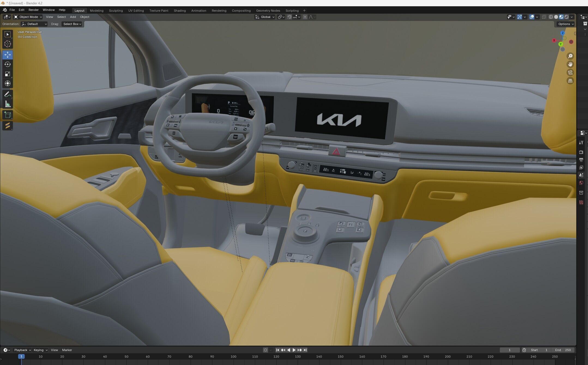Image resolution: width=588 pixels, height=365 pixels.
Task: Open the Object Mode dropdown
Action: click(x=28, y=17)
